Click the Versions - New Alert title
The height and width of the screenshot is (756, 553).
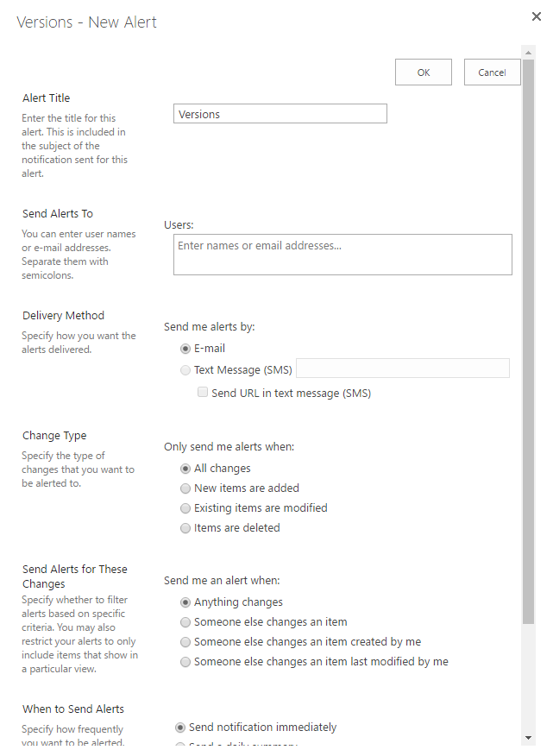(x=87, y=22)
